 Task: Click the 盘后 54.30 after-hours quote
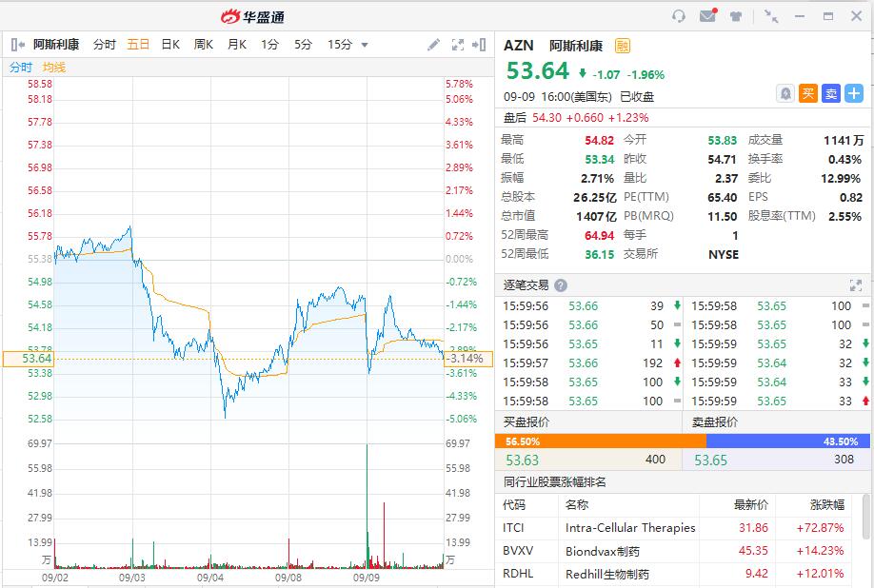tap(576, 117)
